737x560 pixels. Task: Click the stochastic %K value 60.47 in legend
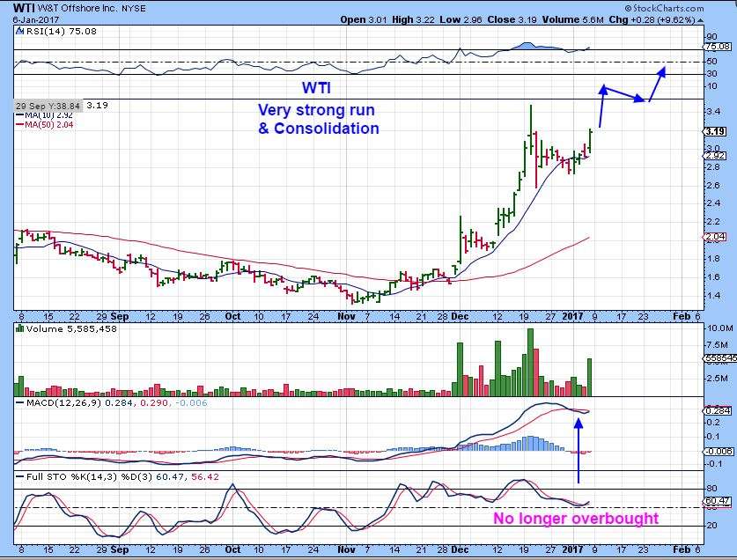[171, 476]
